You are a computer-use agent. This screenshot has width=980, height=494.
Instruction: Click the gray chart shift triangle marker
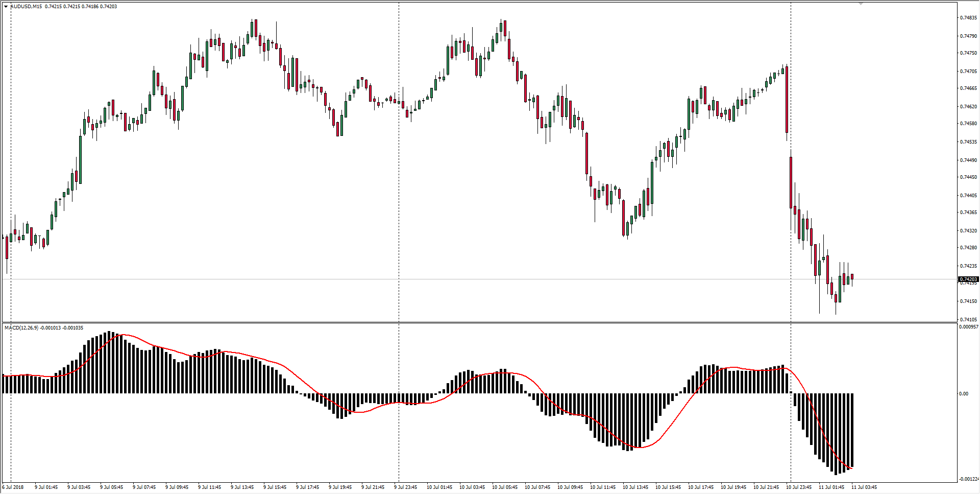[x=860, y=4]
